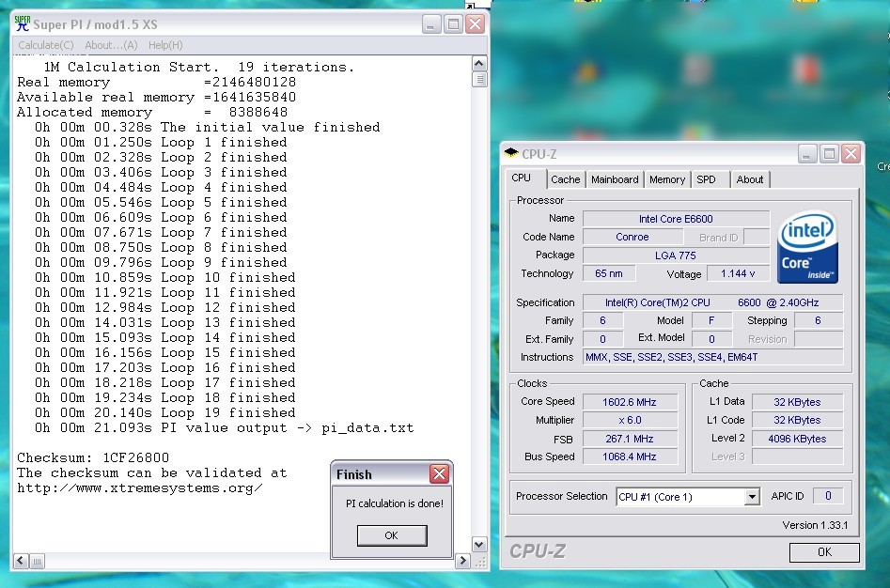890x588 pixels.
Task: Open the Help(H) menu in Super PI
Action: (x=165, y=45)
